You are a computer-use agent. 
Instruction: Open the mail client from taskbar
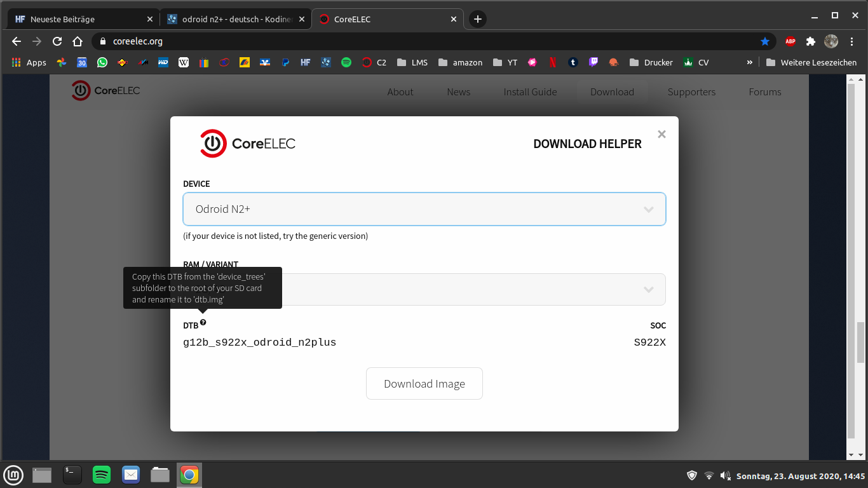[x=131, y=475]
